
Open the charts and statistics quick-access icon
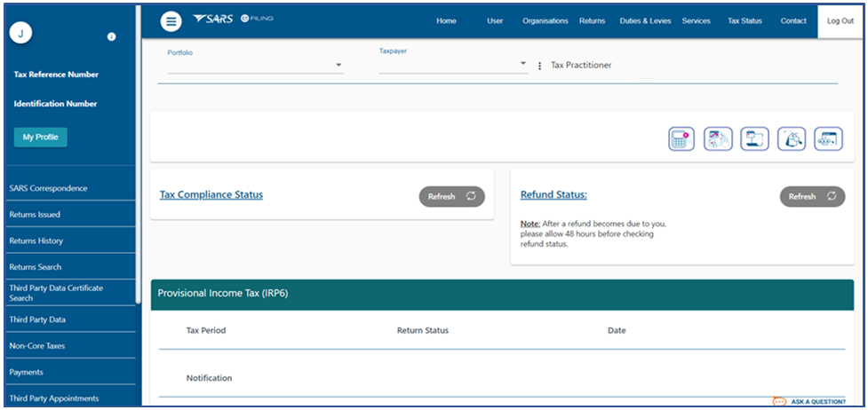(718, 139)
